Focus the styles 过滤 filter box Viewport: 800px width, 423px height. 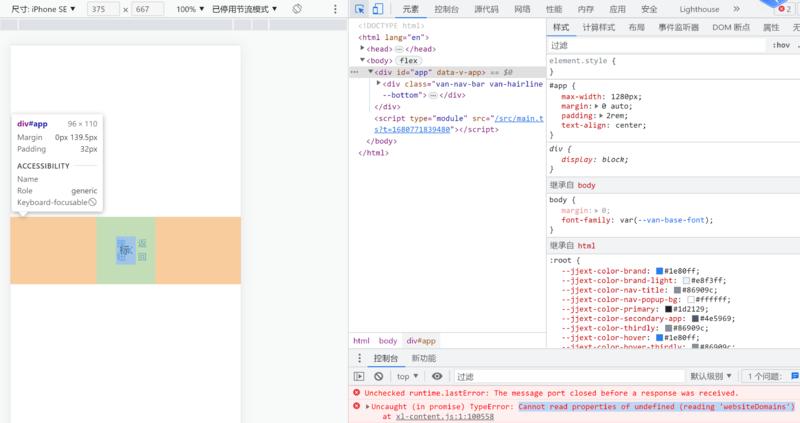click(x=657, y=45)
